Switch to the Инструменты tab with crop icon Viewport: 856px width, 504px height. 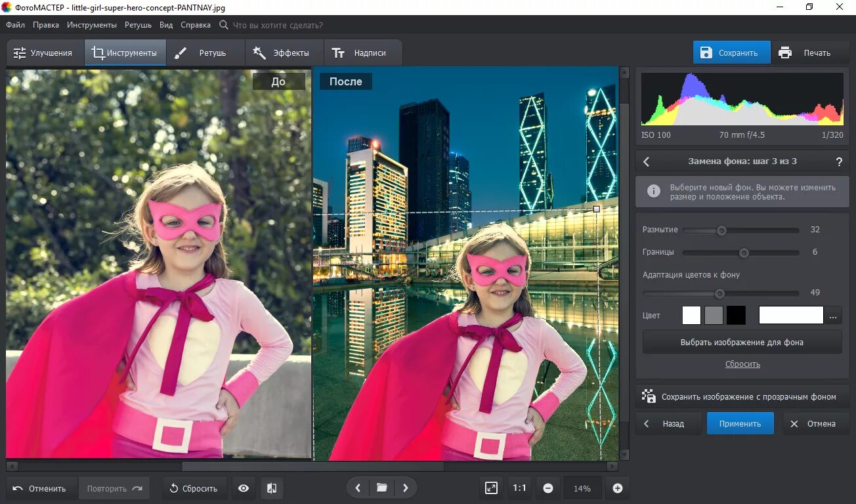[125, 53]
